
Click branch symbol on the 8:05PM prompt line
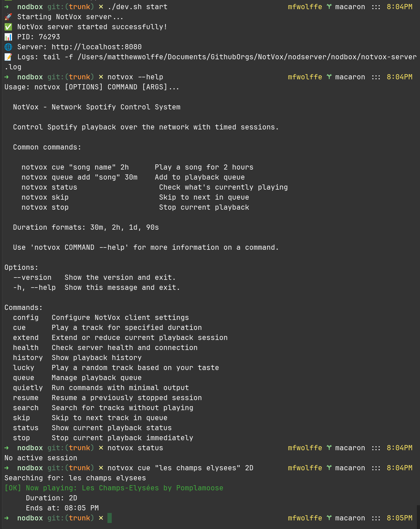coord(329,518)
